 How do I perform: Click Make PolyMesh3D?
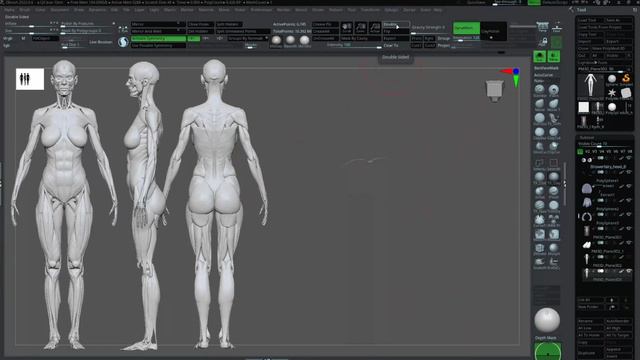coord(611,49)
